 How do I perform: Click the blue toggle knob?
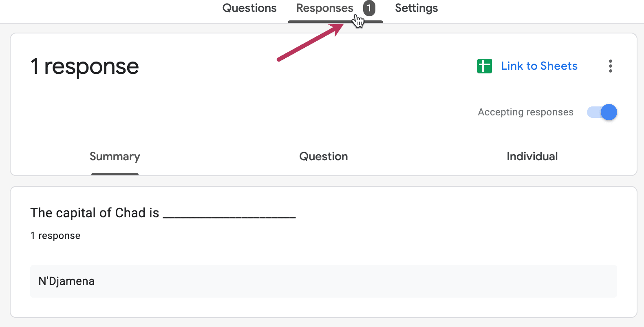pos(608,112)
